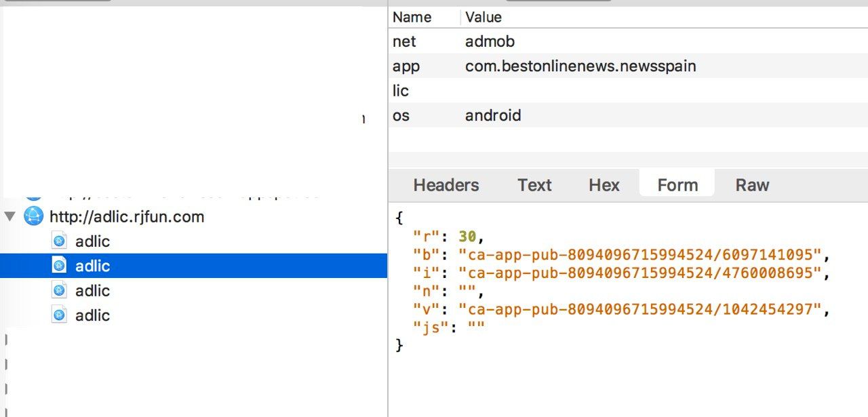Click the 'admob' value cell

pyautogui.click(x=490, y=41)
